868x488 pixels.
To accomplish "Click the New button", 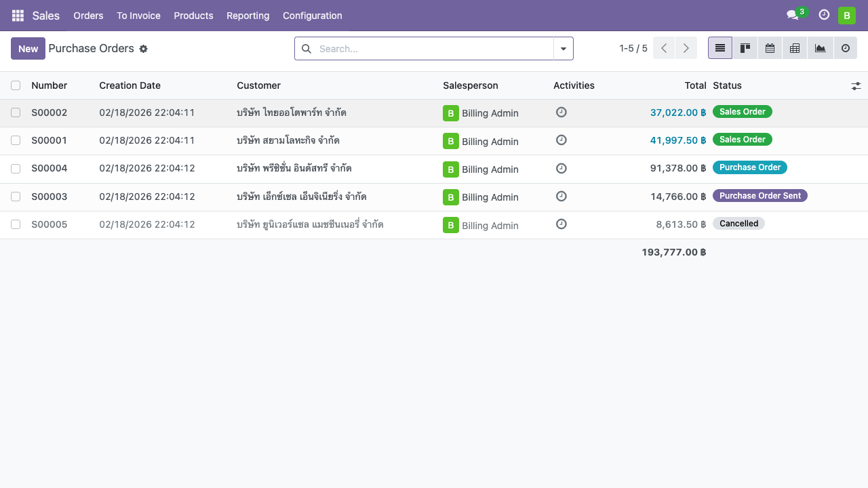I will pyautogui.click(x=28, y=49).
